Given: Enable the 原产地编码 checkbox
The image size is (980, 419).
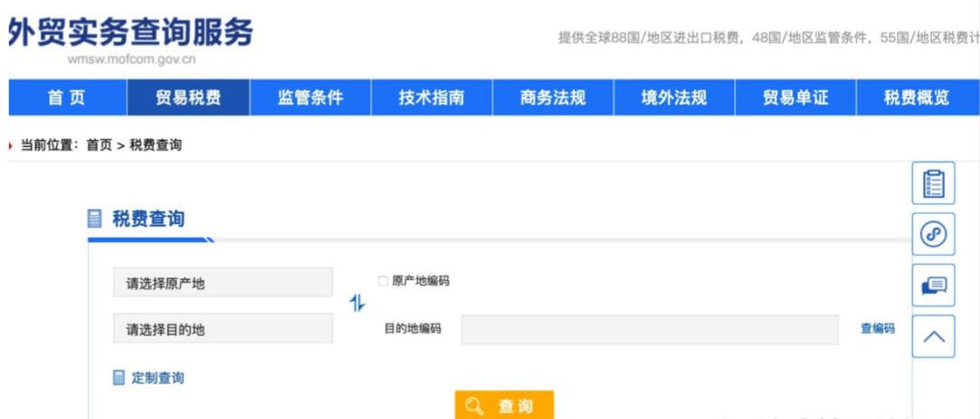Looking at the screenshot, I should click(383, 282).
